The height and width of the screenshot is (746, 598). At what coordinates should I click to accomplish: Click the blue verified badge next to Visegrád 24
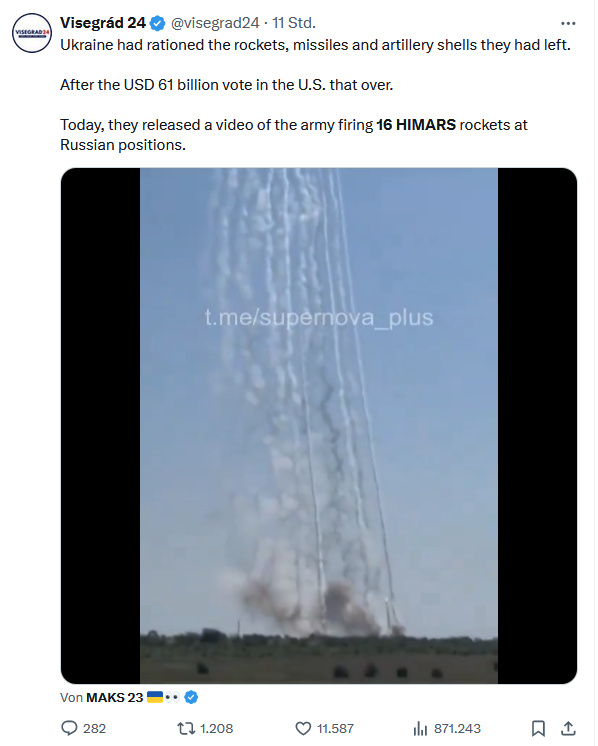[157, 23]
